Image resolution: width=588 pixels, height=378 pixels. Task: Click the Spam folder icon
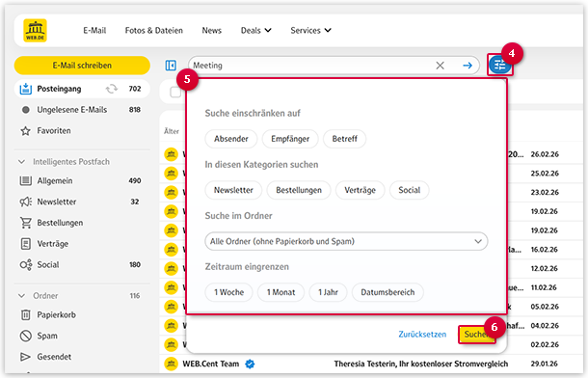tap(25, 336)
